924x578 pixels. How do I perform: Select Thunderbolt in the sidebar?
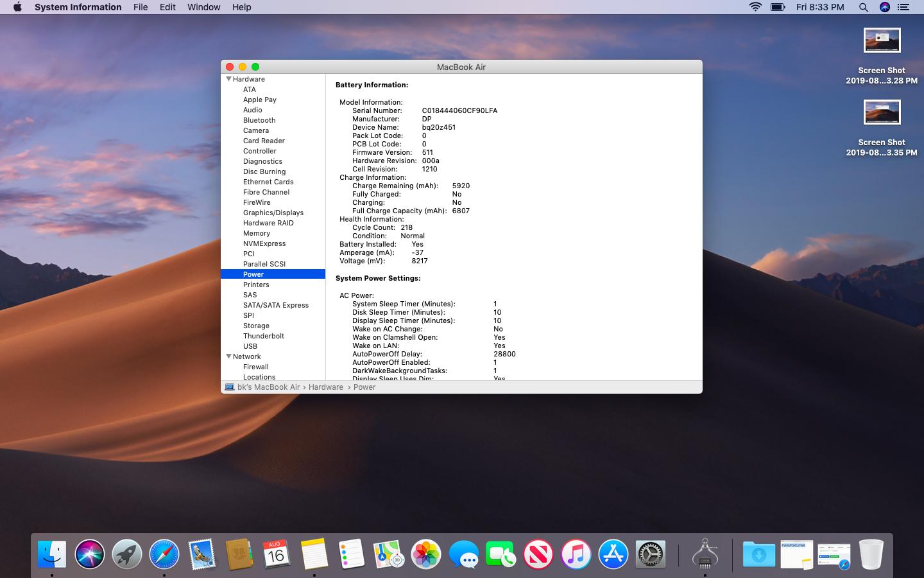264,336
